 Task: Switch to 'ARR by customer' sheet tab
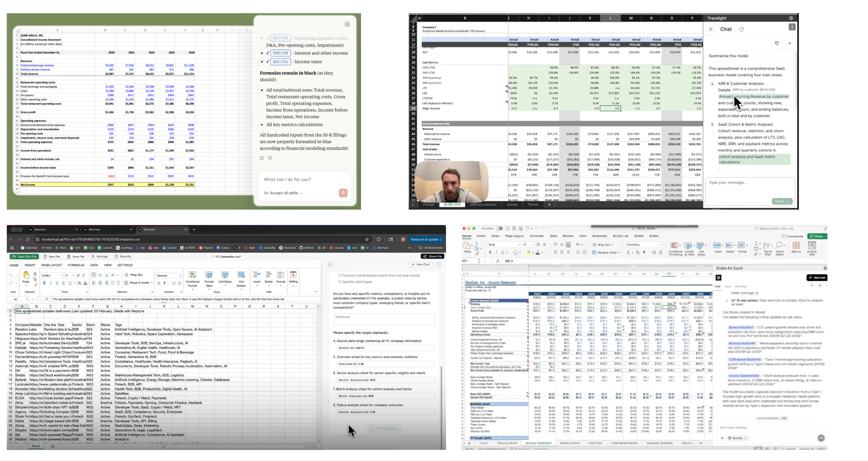coord(483,205)
